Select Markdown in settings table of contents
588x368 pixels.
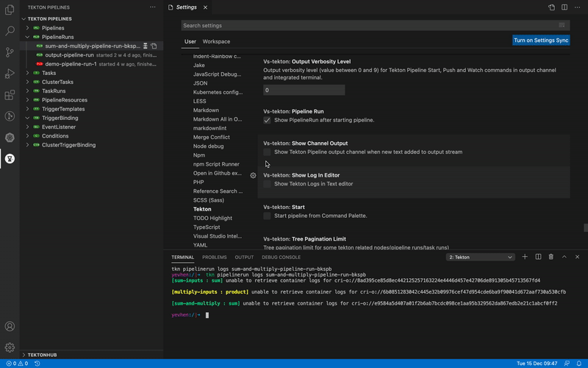tap(206, 110)
